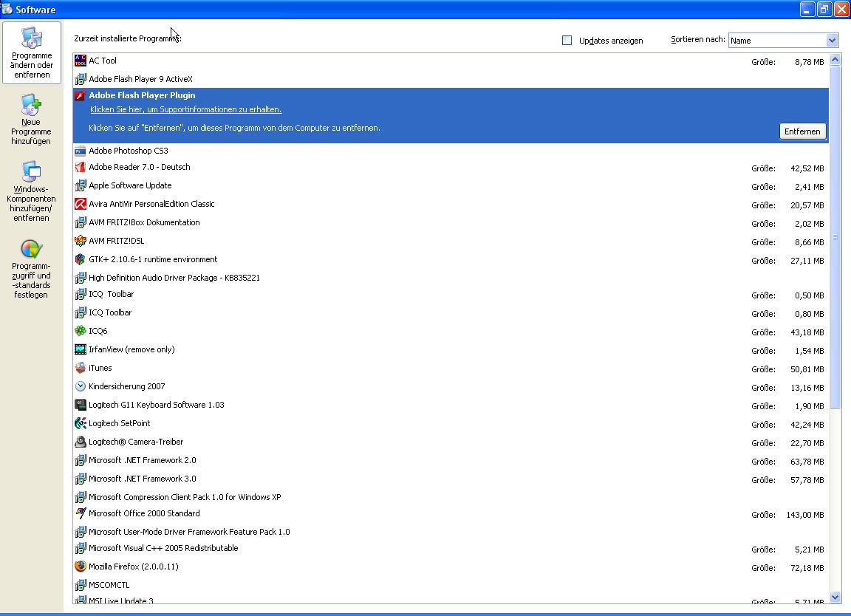Open the Sortieren nach dropdown
The image size is (851, 616).
832,41
